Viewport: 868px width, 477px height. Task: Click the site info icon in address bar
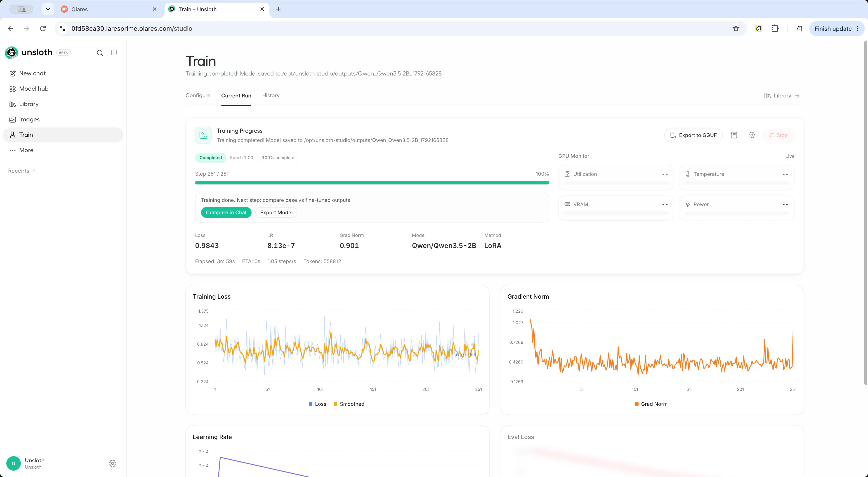(x=62, y=29)
